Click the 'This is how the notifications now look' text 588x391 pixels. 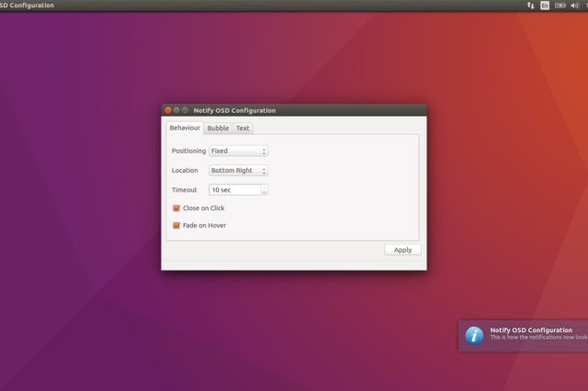point(539,337)
